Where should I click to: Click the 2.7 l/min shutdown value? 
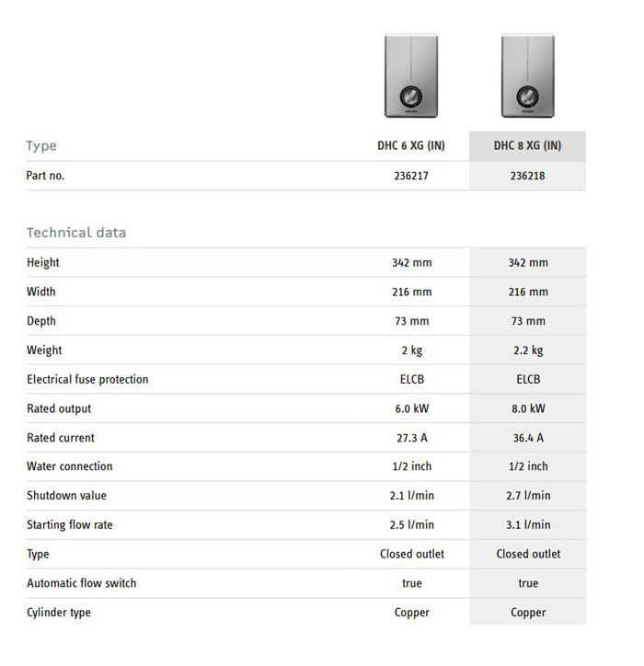click(x=528, y=496)
